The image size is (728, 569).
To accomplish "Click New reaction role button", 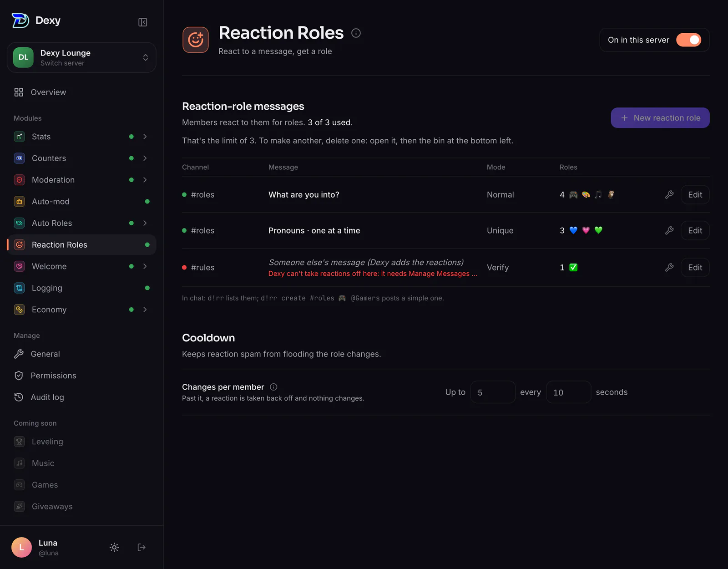I will click(660, 118).
